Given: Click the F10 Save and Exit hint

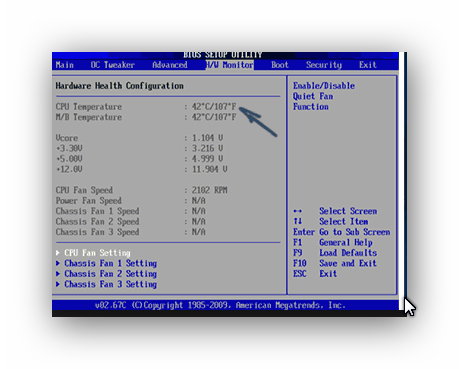Looking at the screenshot, I should pos(335,263).
